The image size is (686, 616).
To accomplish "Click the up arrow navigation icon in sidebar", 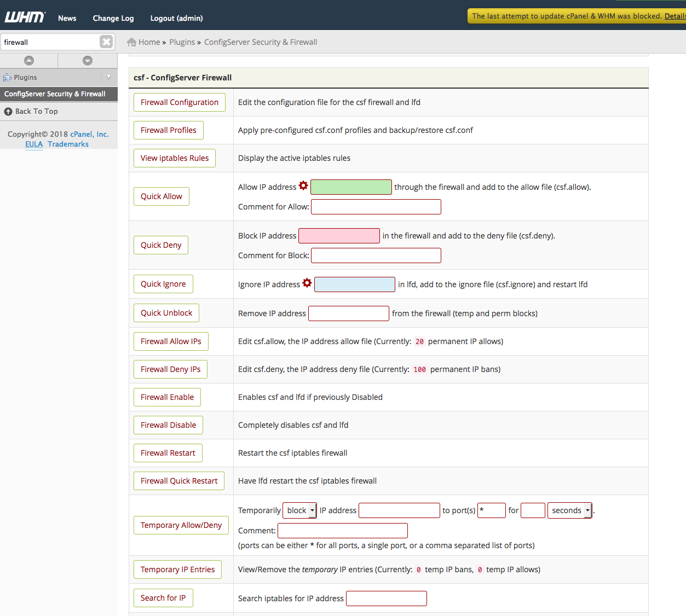I will click(x=29, y=61).
